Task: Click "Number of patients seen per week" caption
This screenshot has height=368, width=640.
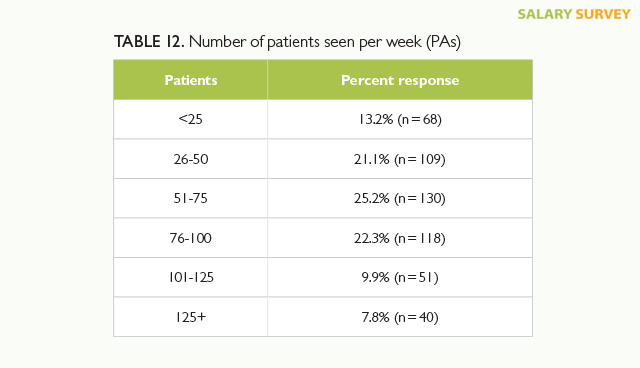Action: pyautogui.click(x=305, y=42)
